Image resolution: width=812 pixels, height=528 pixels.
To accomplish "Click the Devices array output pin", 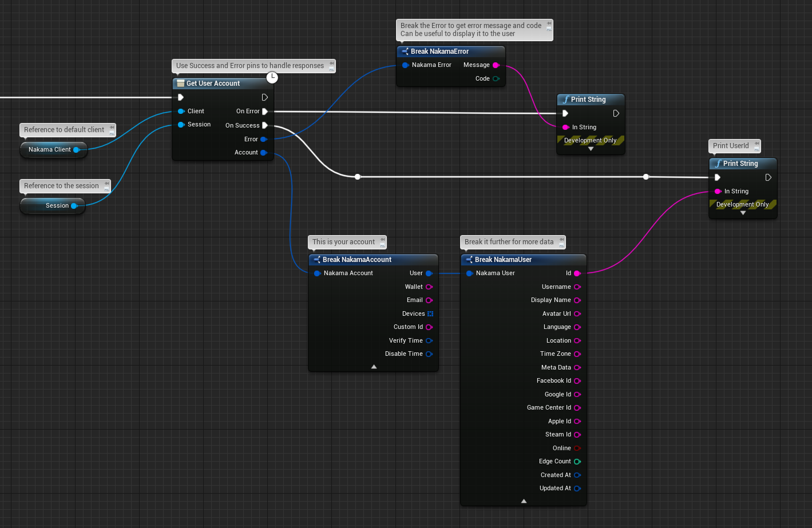I will pyautogui.click(x=430, y=314).
